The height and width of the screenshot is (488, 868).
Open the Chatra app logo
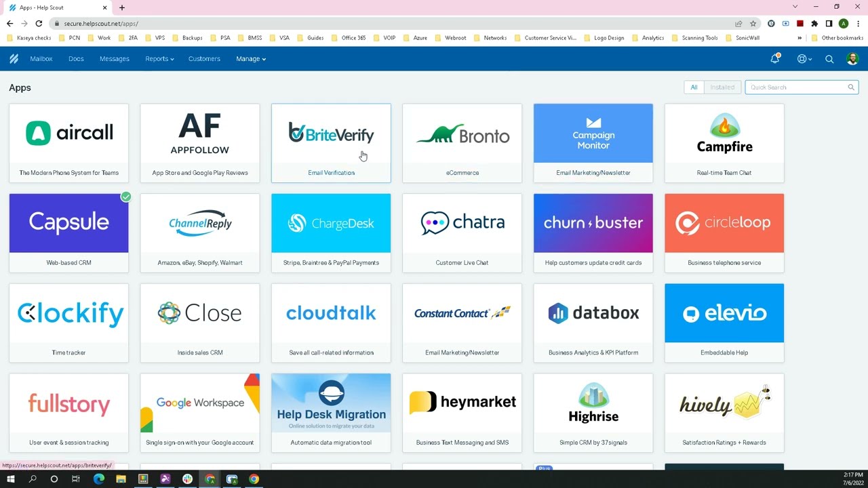coord(462,223)
